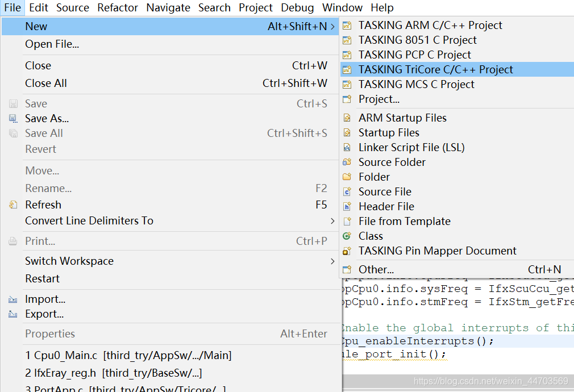Choose Export... menu entry

click(170, 314)
